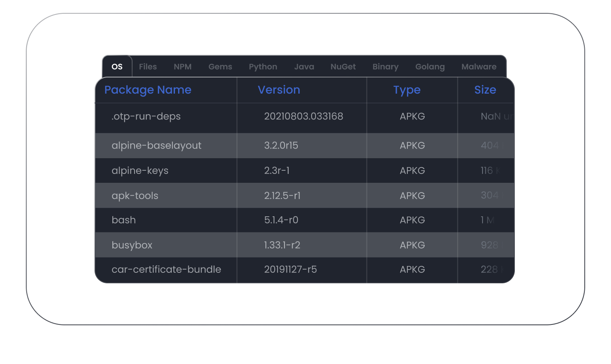Switch to the Golang tab
Image resolution: width=611 pixels, height=364 pixels.
(x=430, y=67)
